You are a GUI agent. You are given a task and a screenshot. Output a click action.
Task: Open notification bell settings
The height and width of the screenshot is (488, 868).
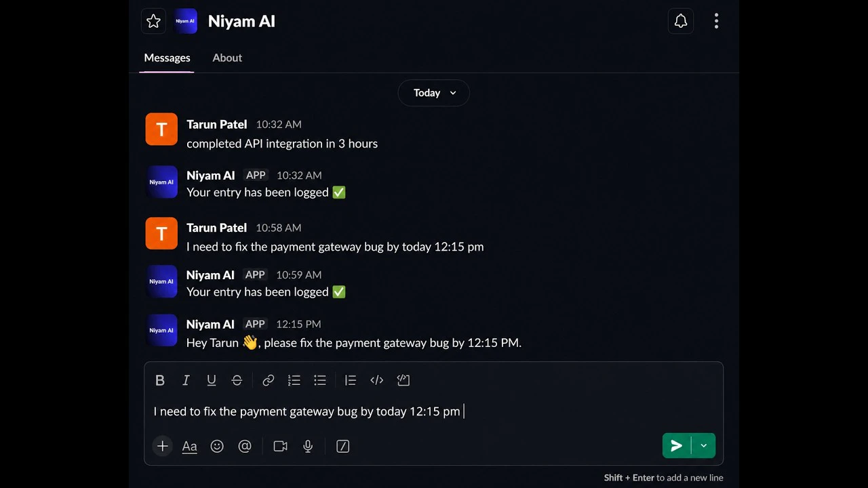[681, 21]
